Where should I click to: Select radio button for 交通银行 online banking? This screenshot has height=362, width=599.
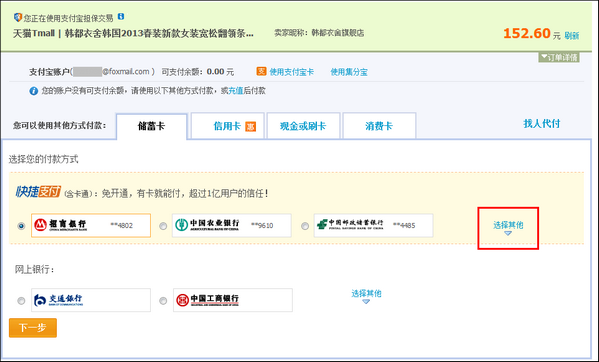(x=21, y=301)
